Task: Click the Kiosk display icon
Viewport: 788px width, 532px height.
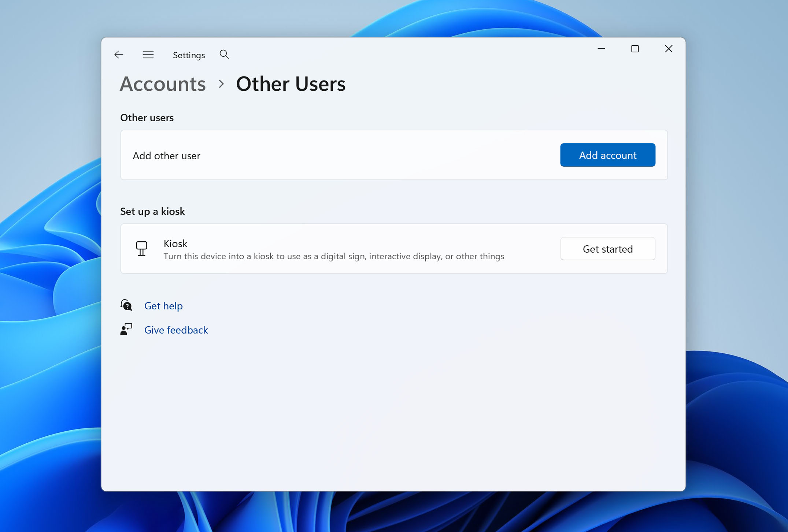Action: coord(142,249)
